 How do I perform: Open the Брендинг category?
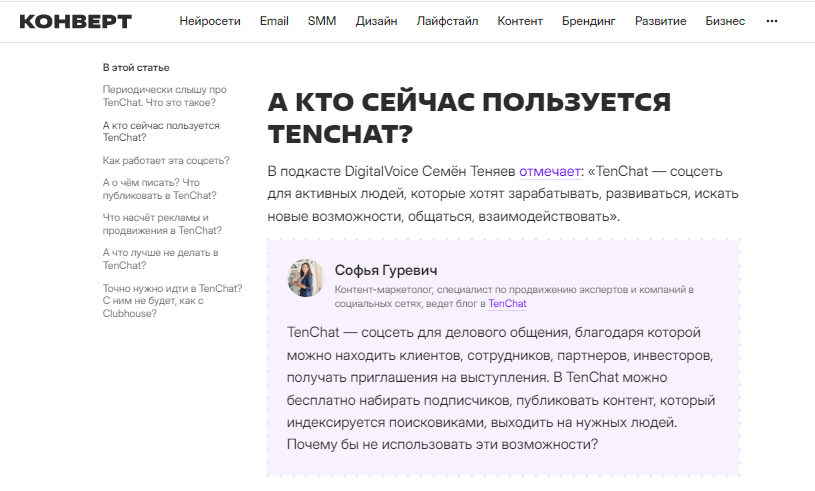(588, 21)
